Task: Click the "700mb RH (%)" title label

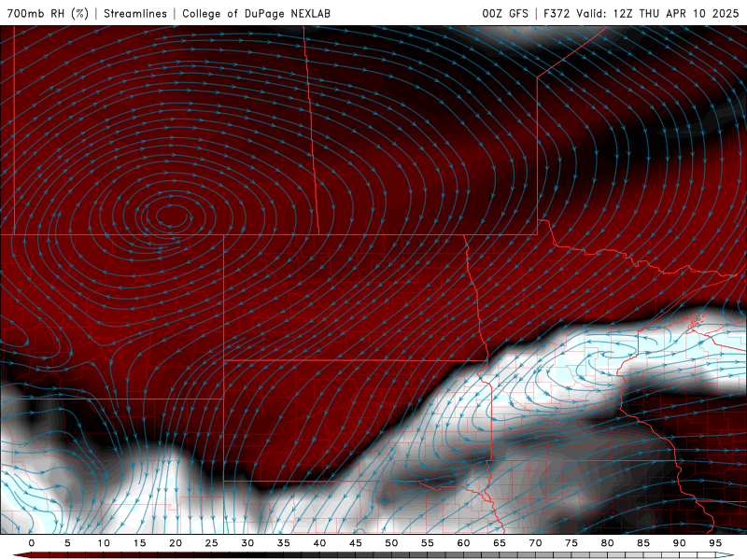Action: point(49,13)
